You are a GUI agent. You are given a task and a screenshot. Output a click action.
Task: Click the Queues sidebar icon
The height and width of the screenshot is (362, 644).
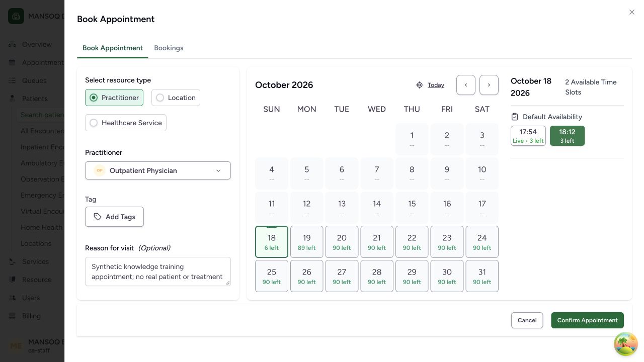click(x=12, y=80)
